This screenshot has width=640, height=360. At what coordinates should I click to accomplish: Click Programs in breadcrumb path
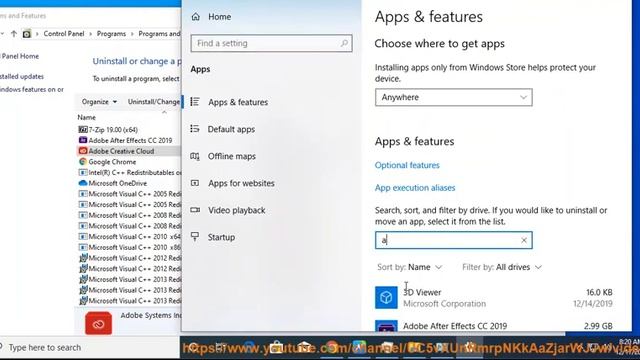[111, 34]
